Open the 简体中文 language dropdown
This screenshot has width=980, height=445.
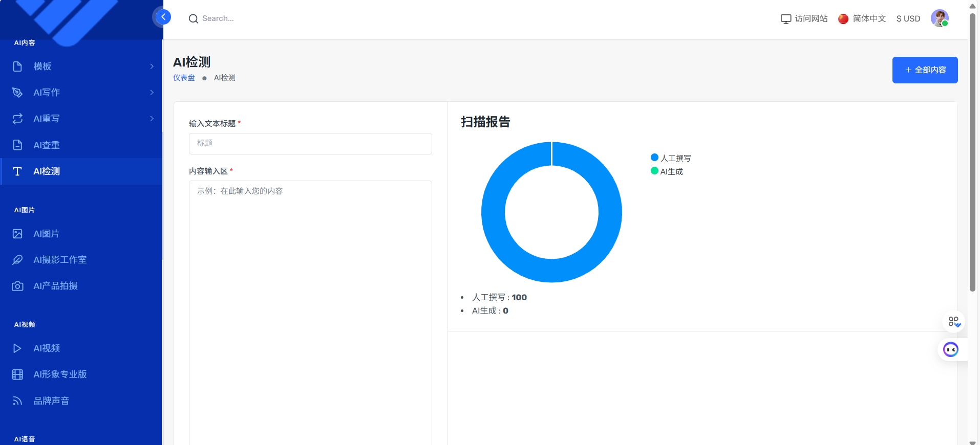click(862, 19)
